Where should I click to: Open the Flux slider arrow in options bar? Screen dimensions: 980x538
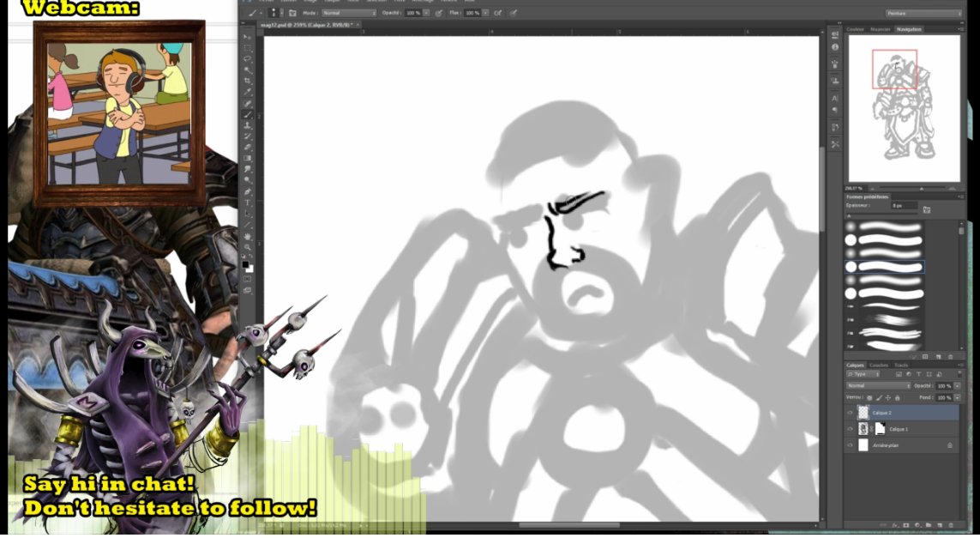[x=485, y=13]
